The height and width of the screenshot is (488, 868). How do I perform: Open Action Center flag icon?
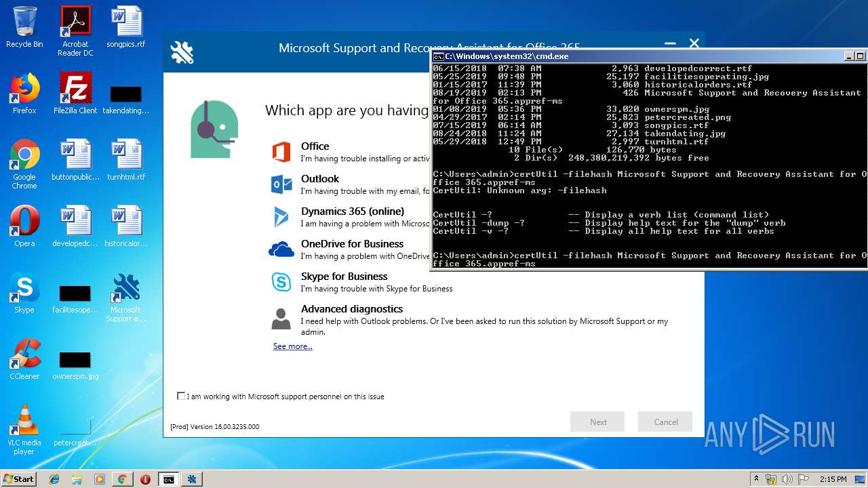point(803,479)
